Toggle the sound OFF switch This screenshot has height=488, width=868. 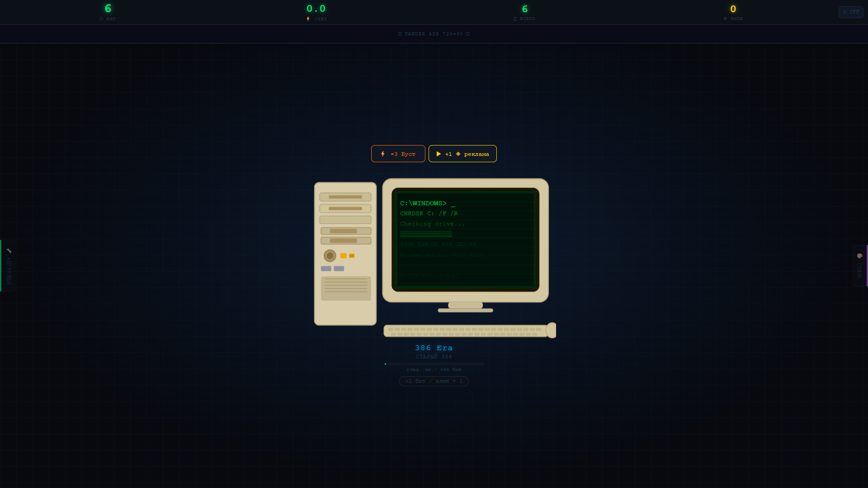(850, 12)
